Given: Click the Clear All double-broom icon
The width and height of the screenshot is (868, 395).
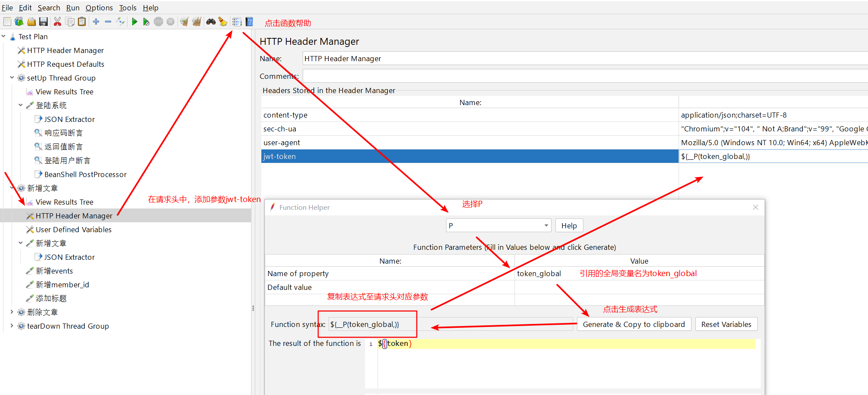Looking at the screenshot, I should (x=196, y=22).
